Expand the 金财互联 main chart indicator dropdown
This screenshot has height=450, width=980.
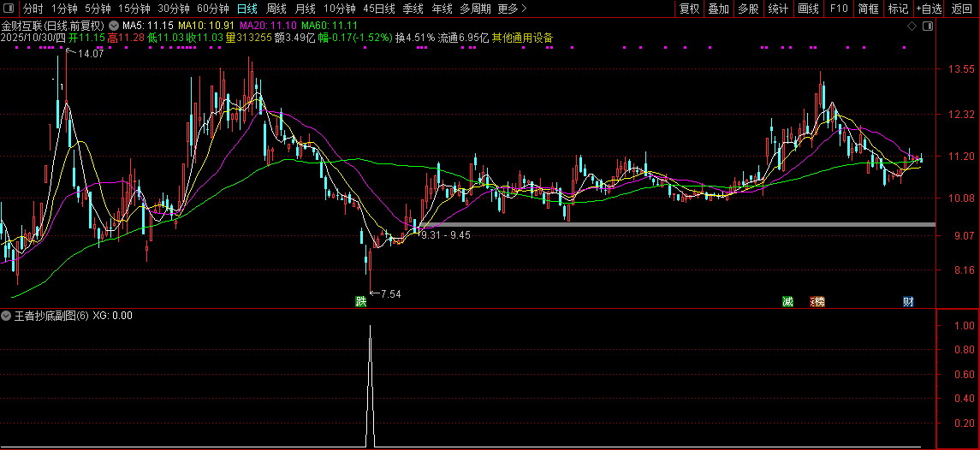click(x=112, y=27)
